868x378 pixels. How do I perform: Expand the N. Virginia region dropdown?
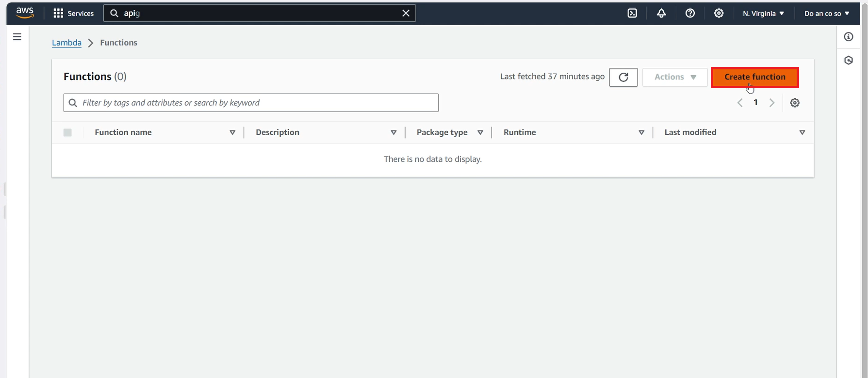click(763, 13)
